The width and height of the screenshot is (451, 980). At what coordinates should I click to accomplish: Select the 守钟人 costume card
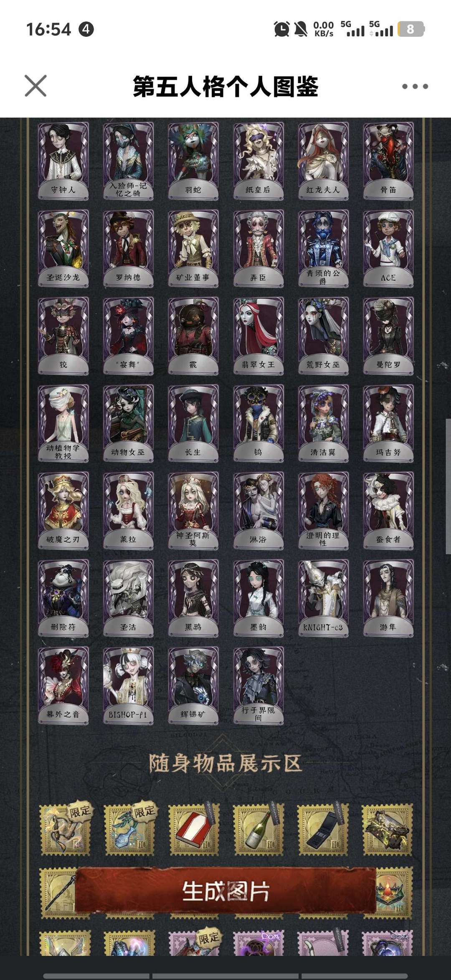point(63,161)
